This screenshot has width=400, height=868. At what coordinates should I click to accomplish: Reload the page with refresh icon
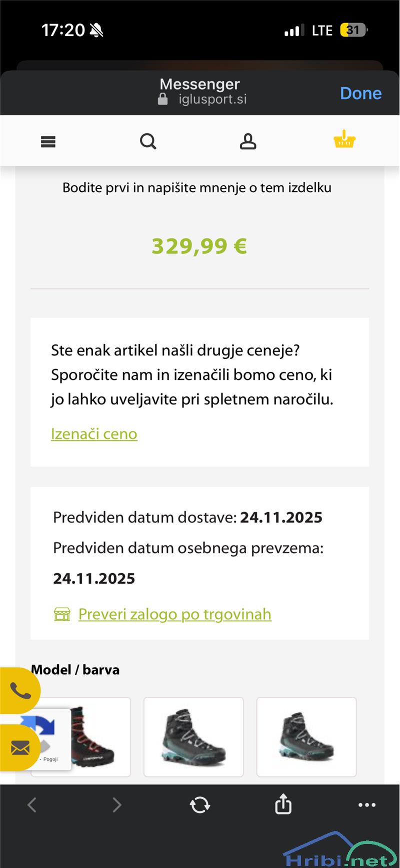[x=200, y=805]
